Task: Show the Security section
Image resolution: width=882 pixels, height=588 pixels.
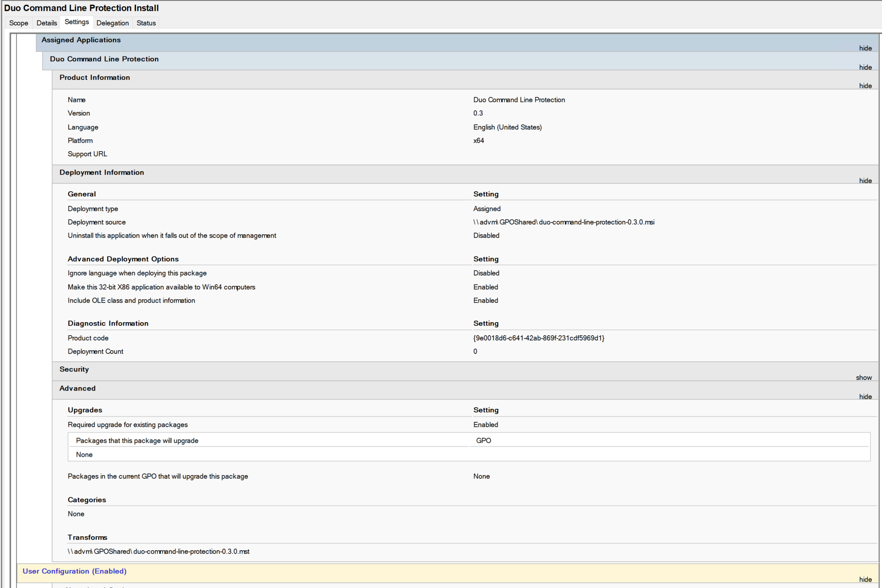Action: coord(864,377)
